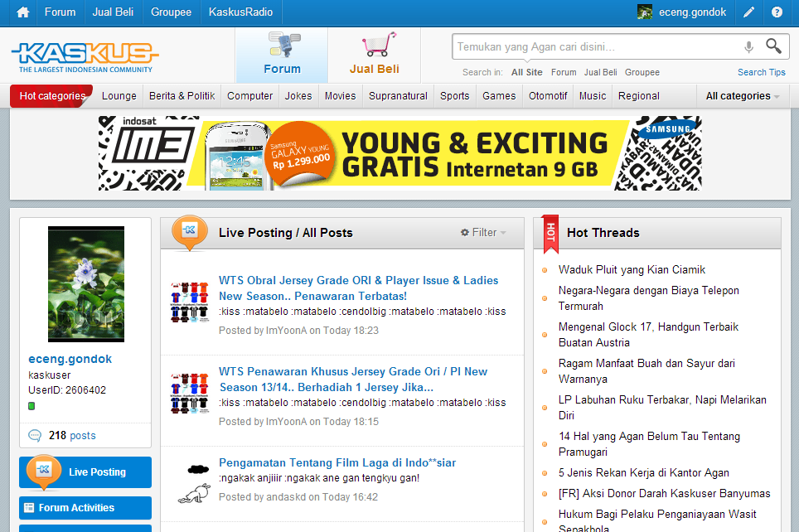Click the Kaskus logo

pos(85,56)
